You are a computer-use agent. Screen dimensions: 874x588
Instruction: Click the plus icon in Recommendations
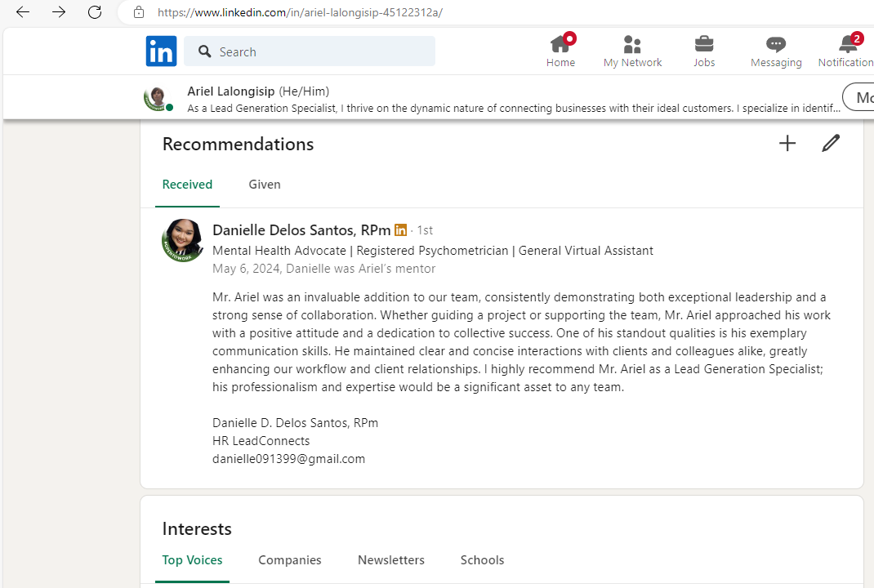tap(787, 144)
